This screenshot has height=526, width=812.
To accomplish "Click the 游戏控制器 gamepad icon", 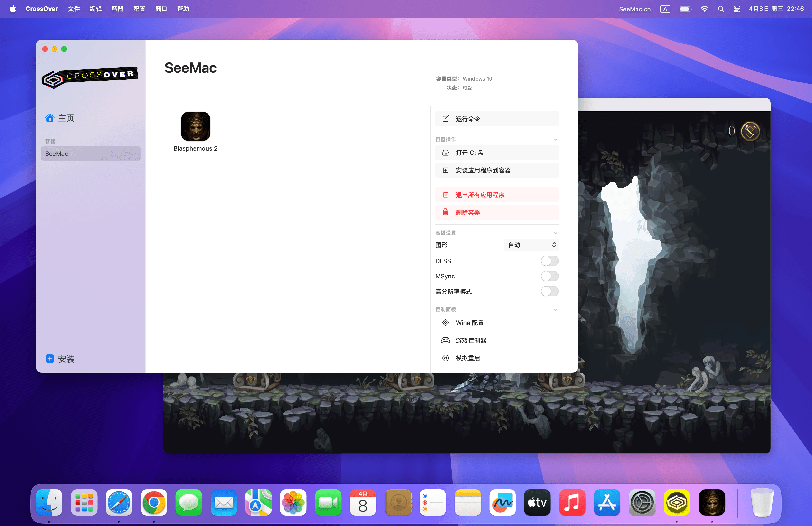I will (445, 340).
